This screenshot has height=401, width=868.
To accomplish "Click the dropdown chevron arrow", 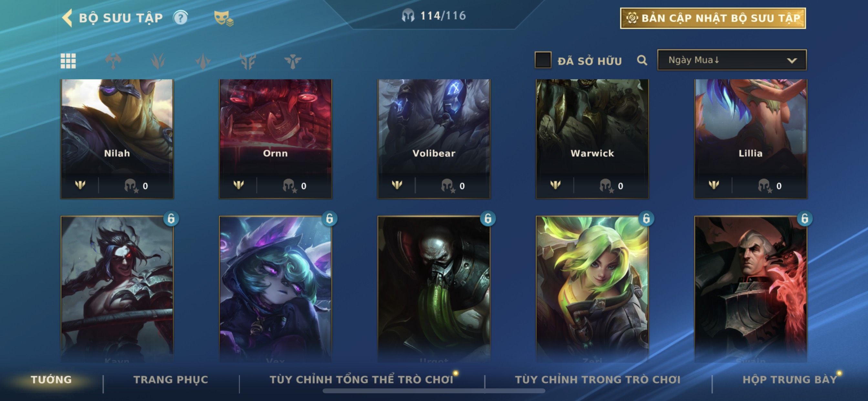I will pos(792,61).
